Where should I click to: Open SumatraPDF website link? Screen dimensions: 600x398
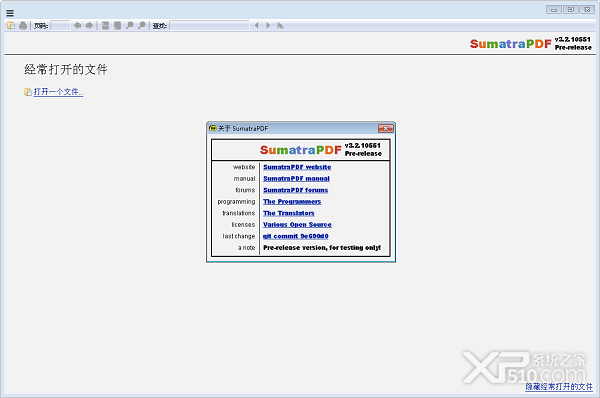pyautogui.click(x=297, y=167)
